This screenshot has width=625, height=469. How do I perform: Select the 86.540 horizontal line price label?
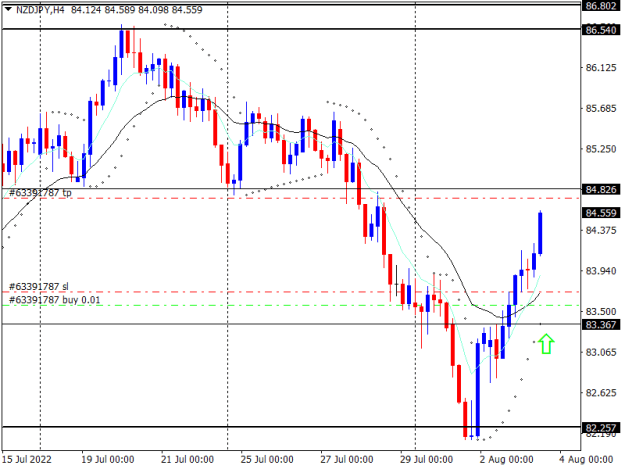coord(601,30)
